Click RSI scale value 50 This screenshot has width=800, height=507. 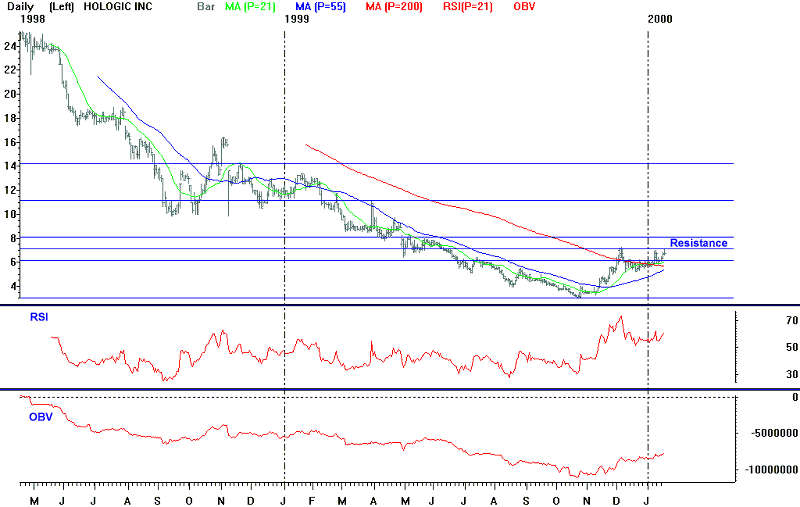point(792,347)
